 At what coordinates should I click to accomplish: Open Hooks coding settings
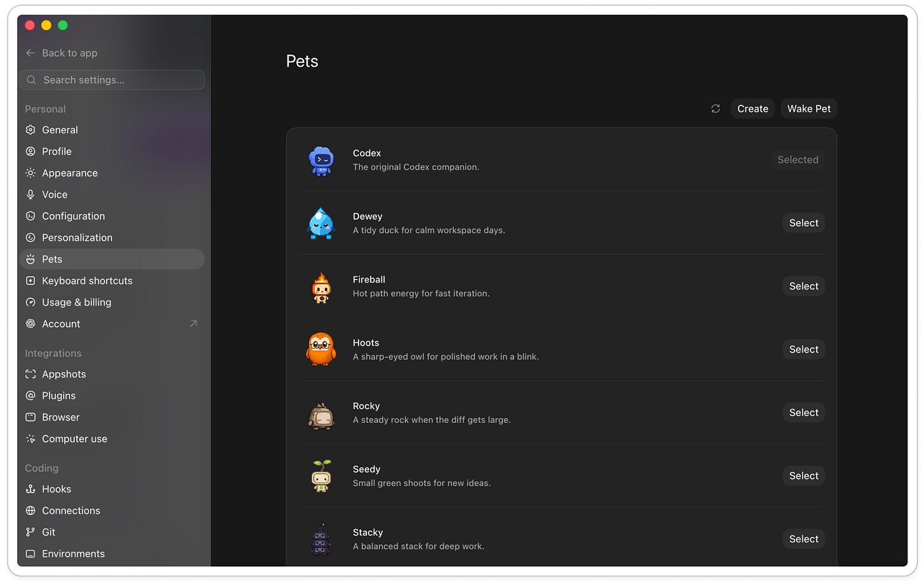click(x=112, y=489)
